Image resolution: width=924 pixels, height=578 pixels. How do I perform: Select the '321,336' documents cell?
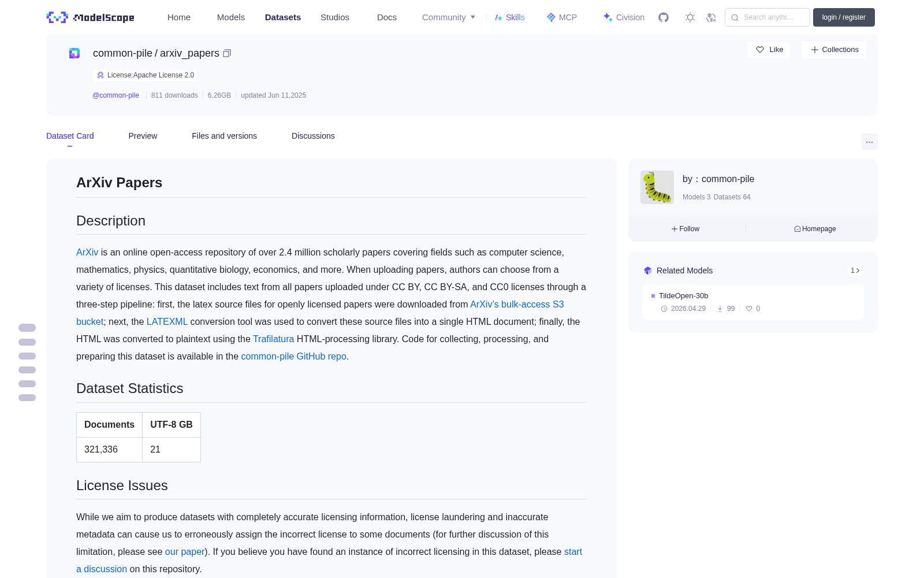click(x=109, y=450)
